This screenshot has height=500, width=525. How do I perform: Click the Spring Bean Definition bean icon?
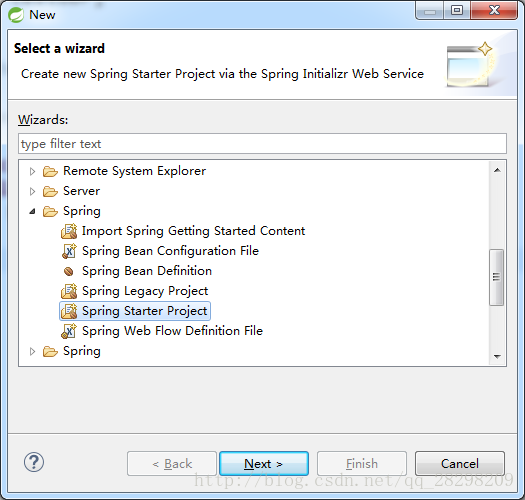click(69, 271)
